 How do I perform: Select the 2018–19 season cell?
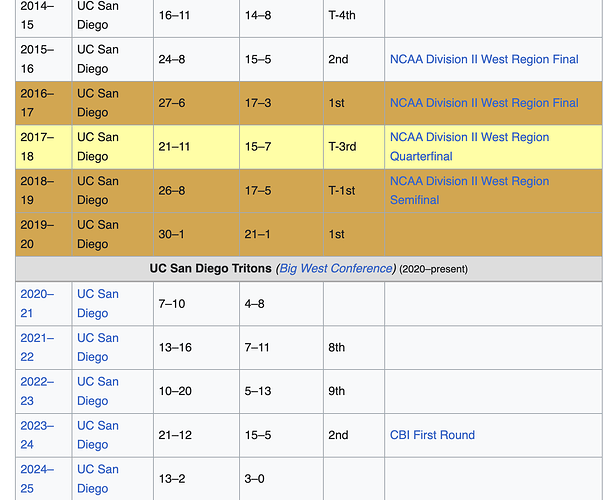pos(44,190)
